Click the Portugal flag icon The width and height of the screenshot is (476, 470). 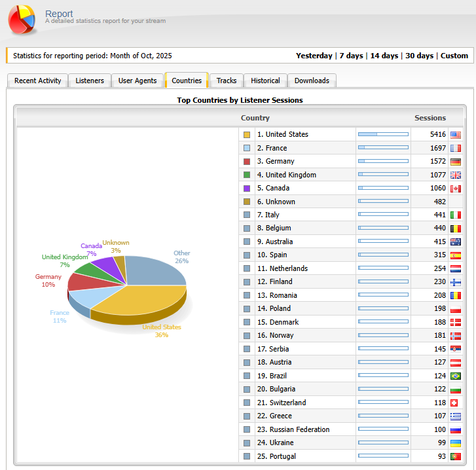(456, 456)
